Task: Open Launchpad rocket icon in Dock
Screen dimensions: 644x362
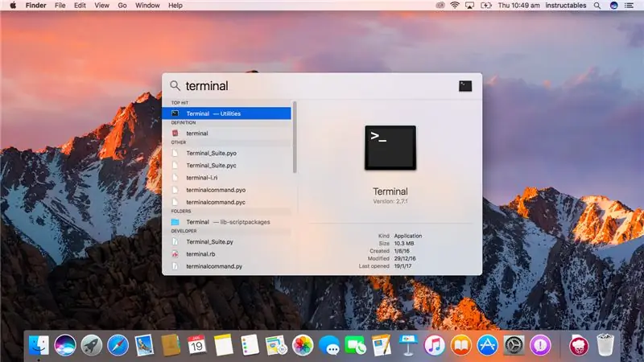Action: [92, 345]
